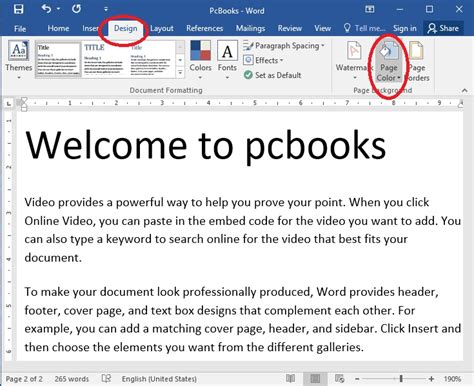Click the heading Welcome to pcbooks

tap(206, 146)
